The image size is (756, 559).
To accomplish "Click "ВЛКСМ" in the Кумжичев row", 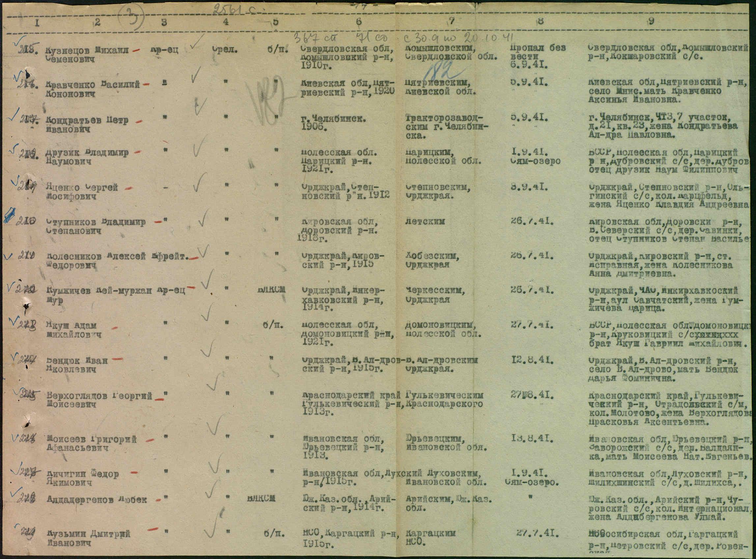I will click(271, 289).
